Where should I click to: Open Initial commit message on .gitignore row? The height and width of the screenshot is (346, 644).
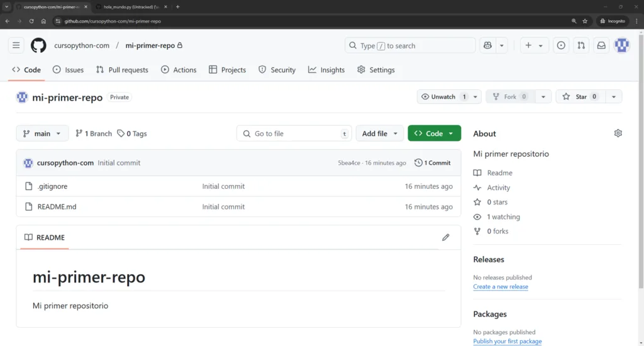click(223, 186)
